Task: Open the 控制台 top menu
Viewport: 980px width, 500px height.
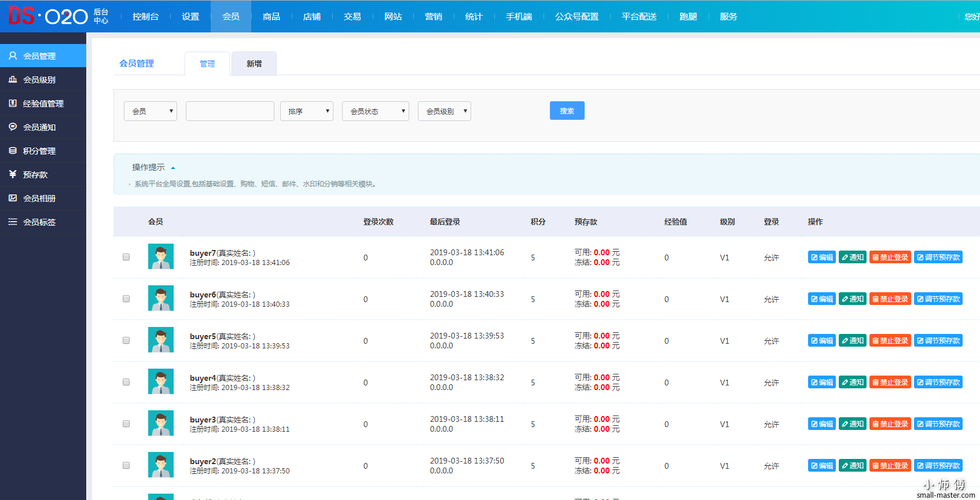Action: coord(145,16)
